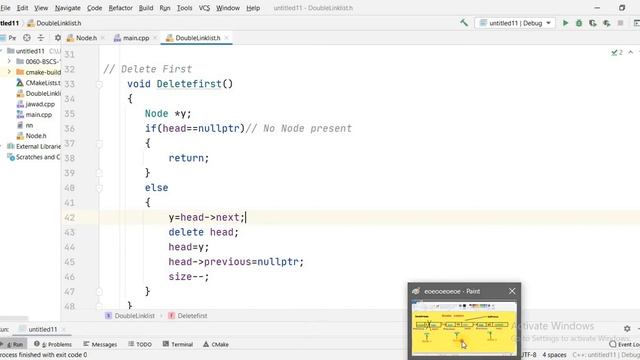This screenshot has width=640, height=360.
Task: Run the untitled11 configuration with green play
Action: point(565,23)
